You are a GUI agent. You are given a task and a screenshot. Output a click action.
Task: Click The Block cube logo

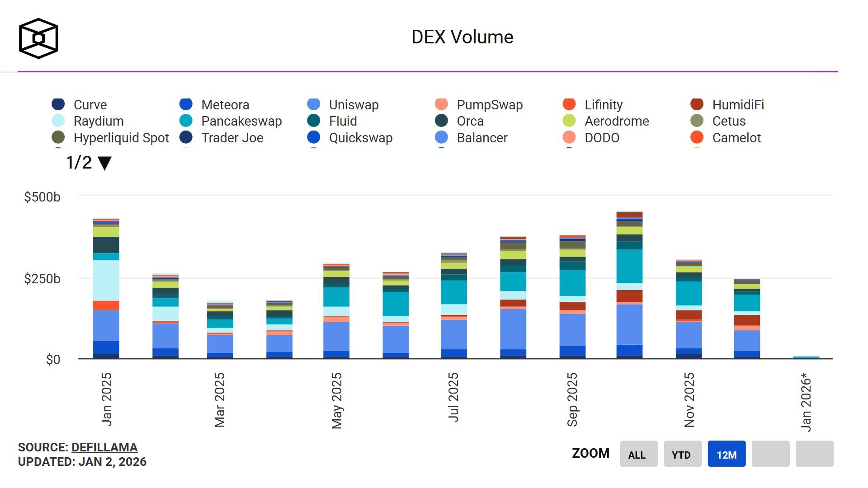click(x=38, y=38)
